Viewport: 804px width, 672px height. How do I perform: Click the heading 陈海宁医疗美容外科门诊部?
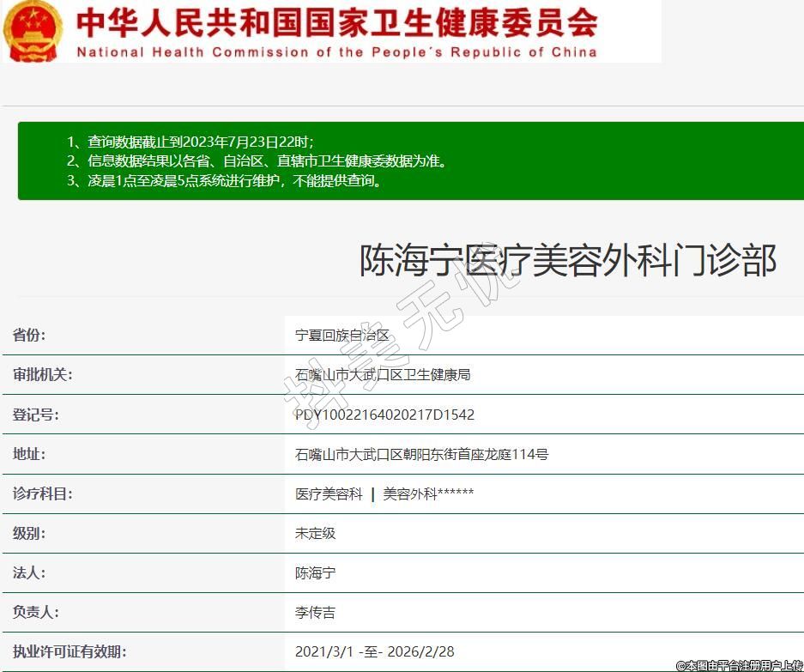point(567,261)
